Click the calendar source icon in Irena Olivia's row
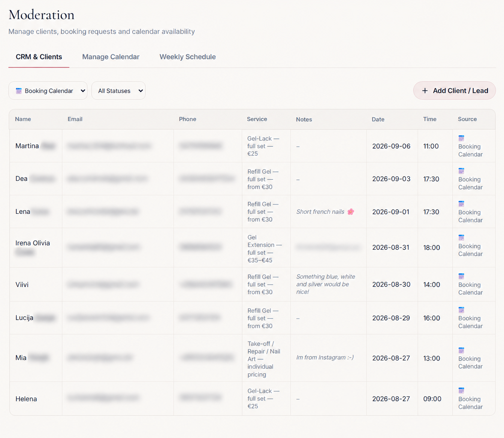The height and width of the screenshot is (438, 504). click(461, 238)
